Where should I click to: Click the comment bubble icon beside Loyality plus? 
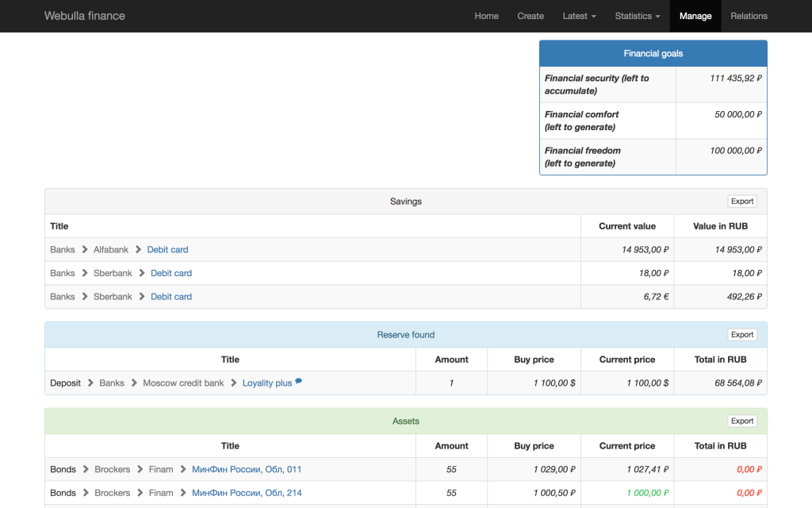pyautogui.click(x=299, y=382)
